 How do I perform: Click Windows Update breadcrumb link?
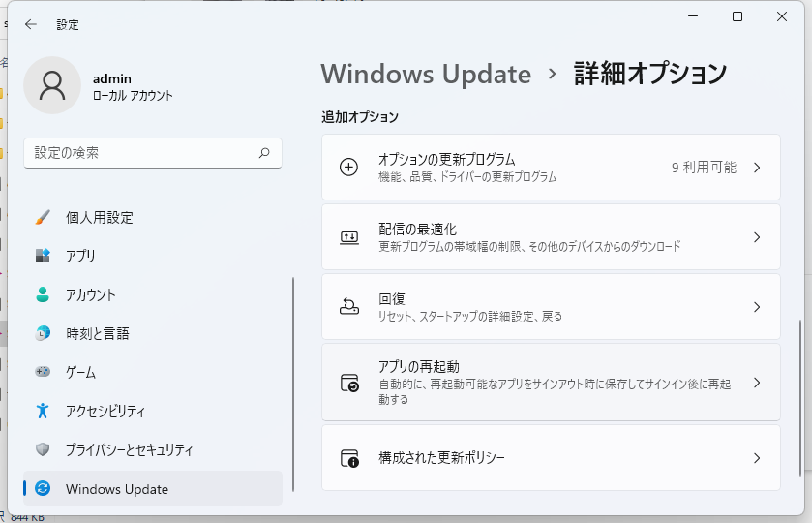tap(426, 75)
